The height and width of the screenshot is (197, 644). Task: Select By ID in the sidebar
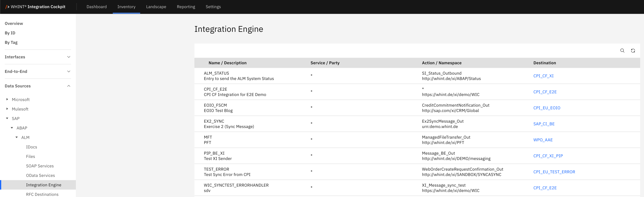(x=10, y=33)
